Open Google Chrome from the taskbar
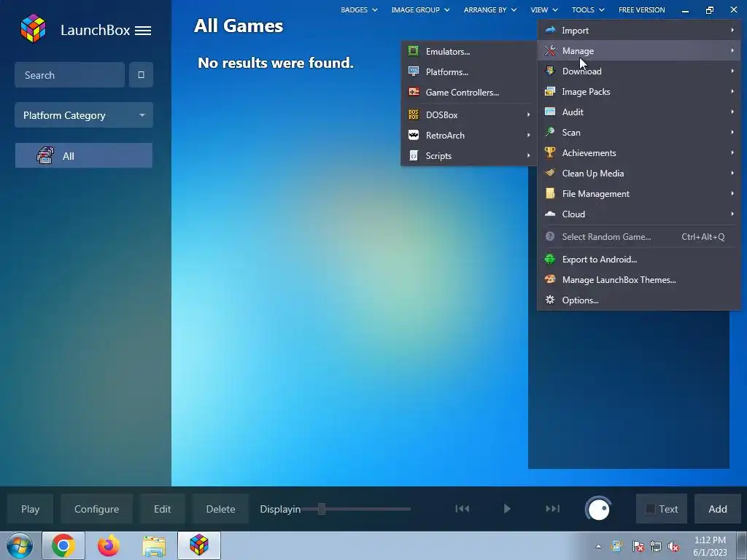The height and width of the screenshot is (560, 747). point(63,545)
